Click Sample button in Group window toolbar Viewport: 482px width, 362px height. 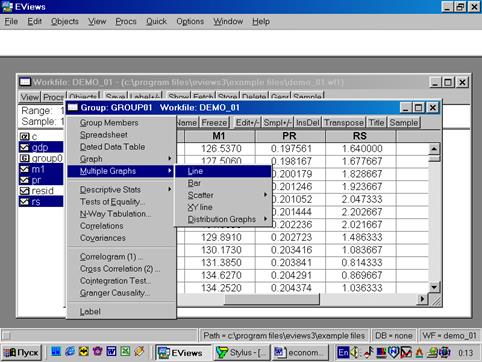pos(403,122)
